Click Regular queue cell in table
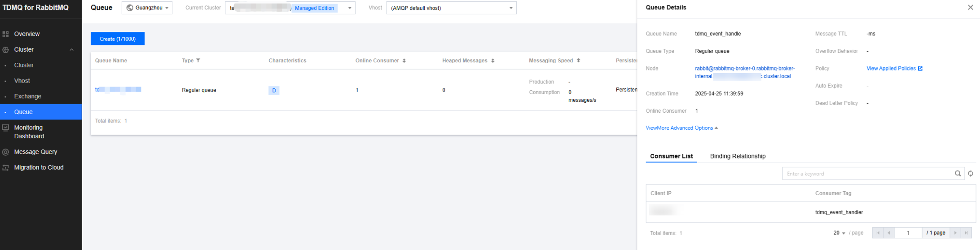 [x=199, y=90]
